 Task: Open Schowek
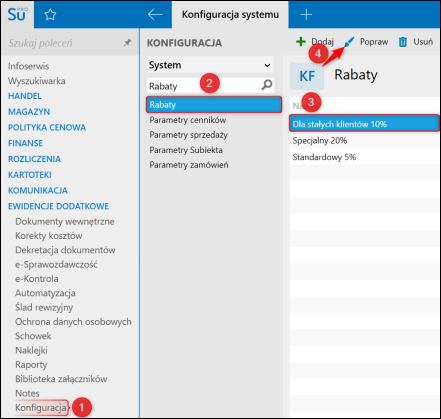(x=33, y=336)
